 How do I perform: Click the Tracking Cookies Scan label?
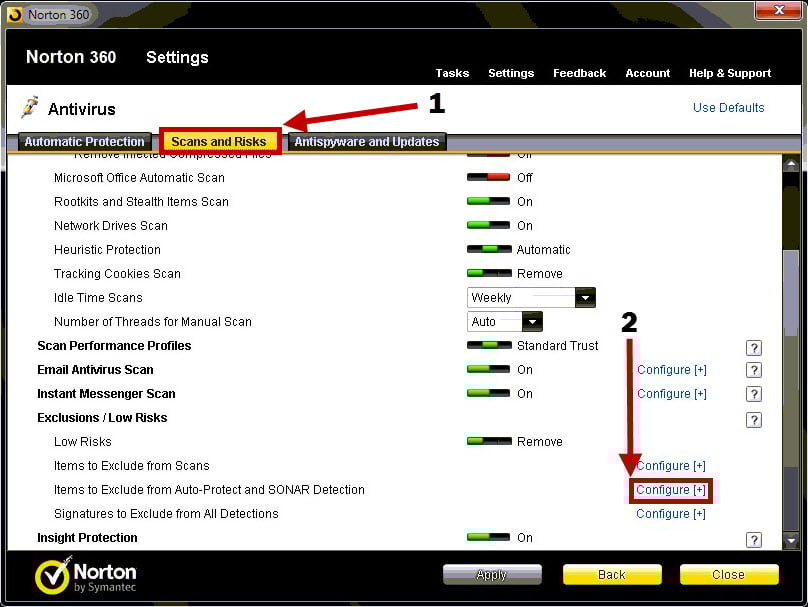click(x=117, y=274)
